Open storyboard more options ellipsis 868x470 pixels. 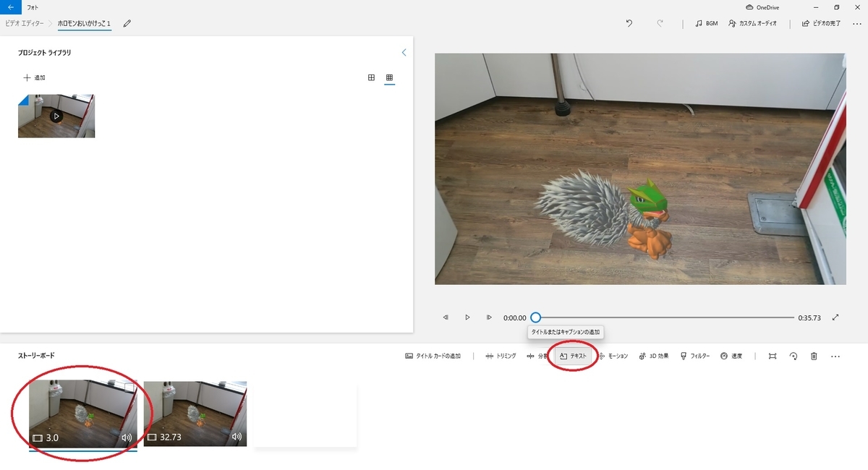[835, 356]
